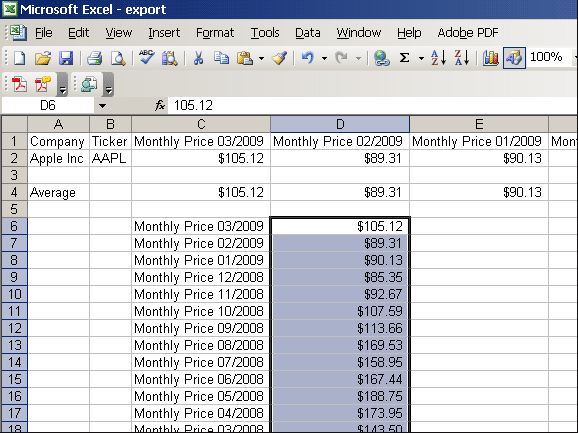The image size is (578, 433).
Task: Select cell containing $169.53
Action: click(x=340, y=345)
